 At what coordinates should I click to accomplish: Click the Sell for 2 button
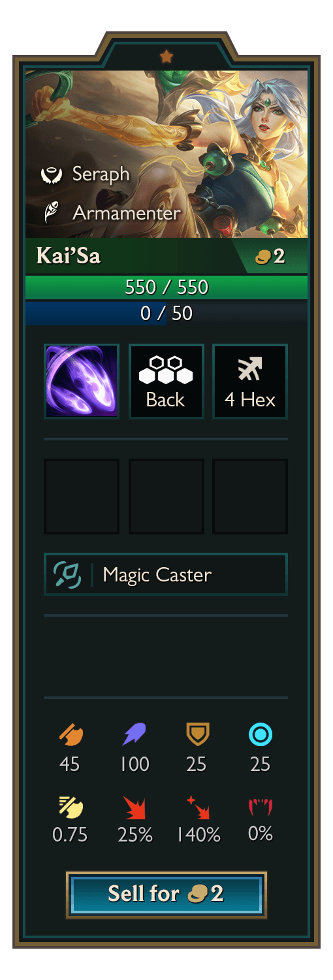click(x=166, y=894)
